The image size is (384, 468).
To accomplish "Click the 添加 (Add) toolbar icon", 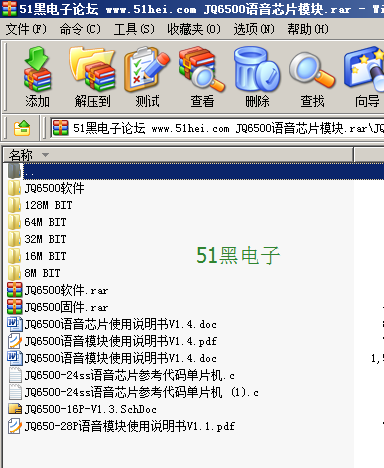I will click(37, 77).
